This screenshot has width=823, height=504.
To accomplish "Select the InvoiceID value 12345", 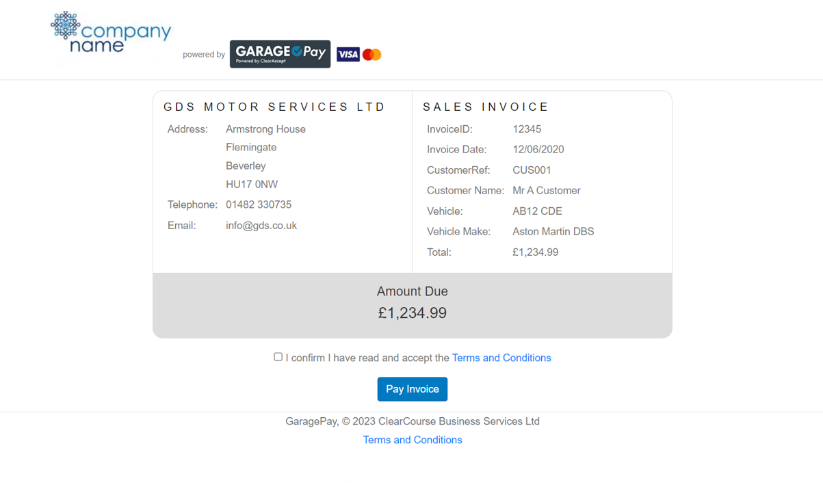I will click(526, 129).
